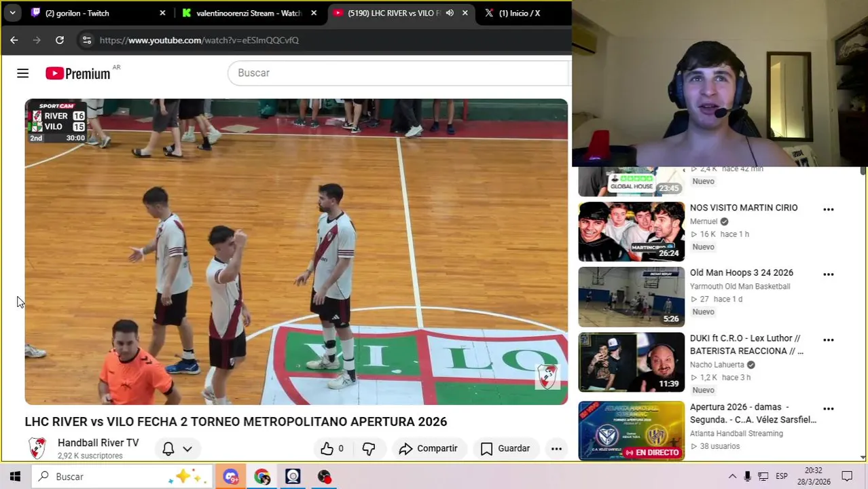Click the Windows taskbar Buscar search box

pyautogui.click(x=122, y=477)
